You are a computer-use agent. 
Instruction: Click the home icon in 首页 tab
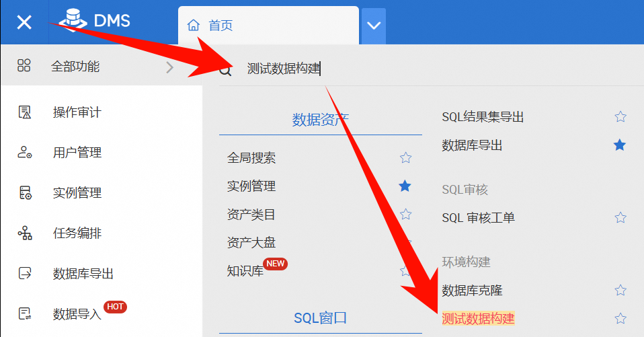tap(194, 26)
